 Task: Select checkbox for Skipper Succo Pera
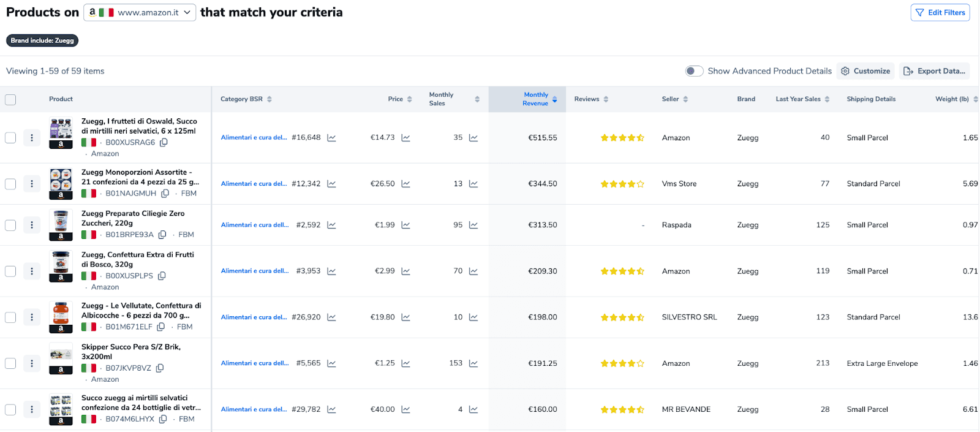[10, 363]
